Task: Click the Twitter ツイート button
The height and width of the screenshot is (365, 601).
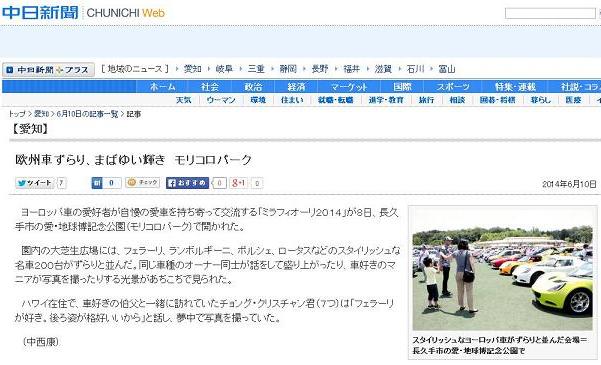Action: coord(34,183)
